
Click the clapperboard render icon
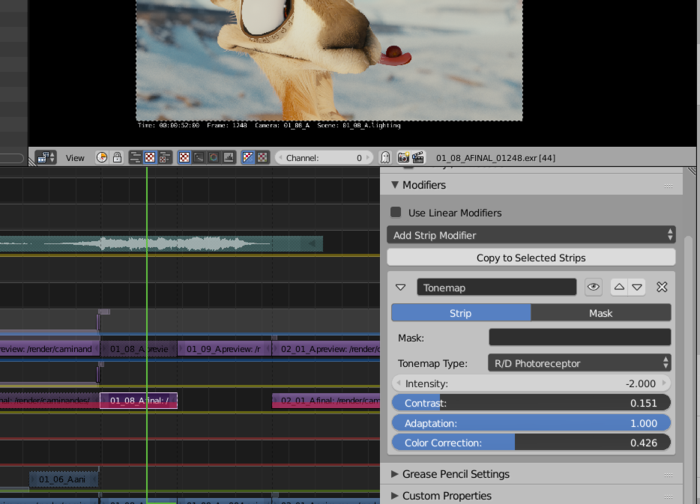coord(418,157)
